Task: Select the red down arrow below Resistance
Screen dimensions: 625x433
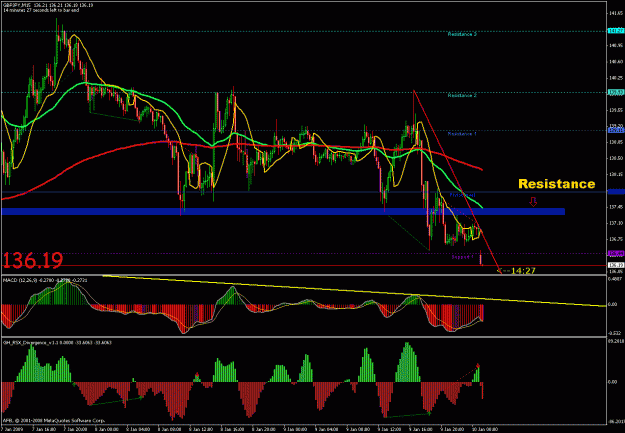Action: [x=533, y=202]
